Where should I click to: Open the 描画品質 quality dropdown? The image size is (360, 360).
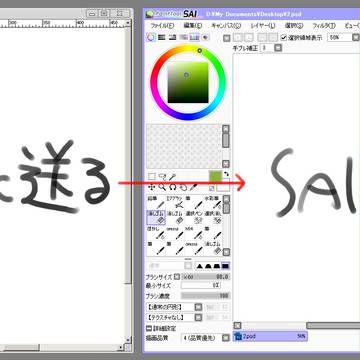point(226,338)
